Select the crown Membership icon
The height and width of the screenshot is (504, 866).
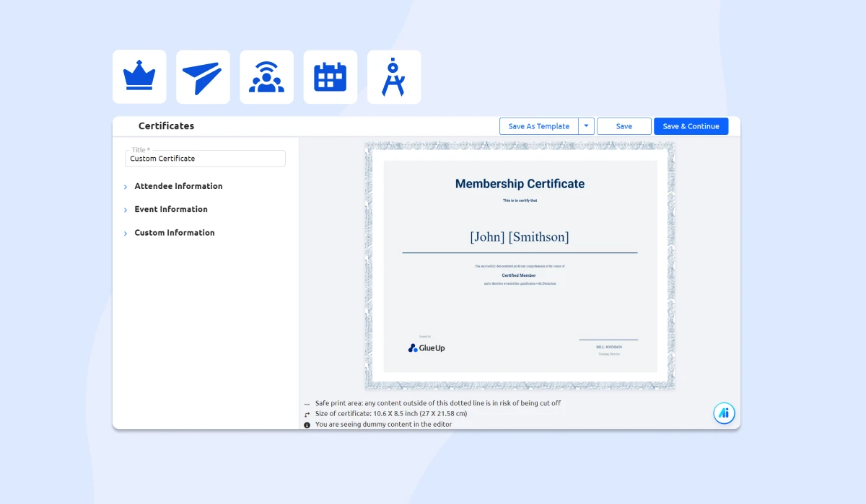coord(139,75)
